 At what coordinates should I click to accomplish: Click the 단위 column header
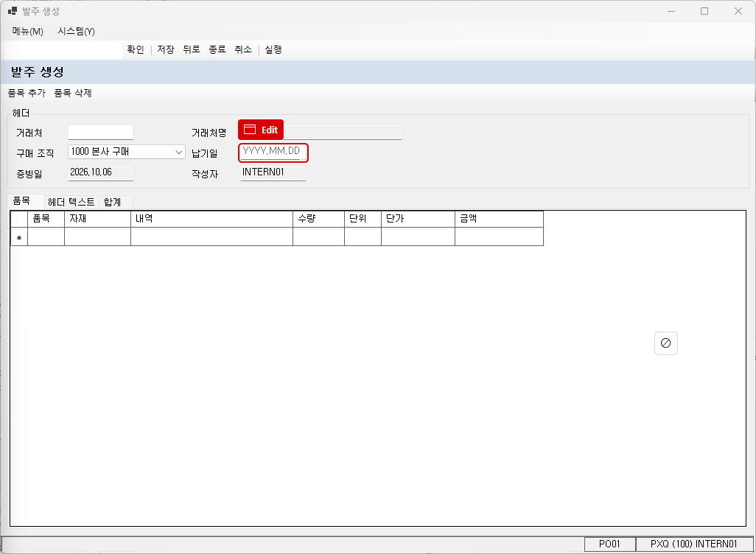tap(363, 219)
